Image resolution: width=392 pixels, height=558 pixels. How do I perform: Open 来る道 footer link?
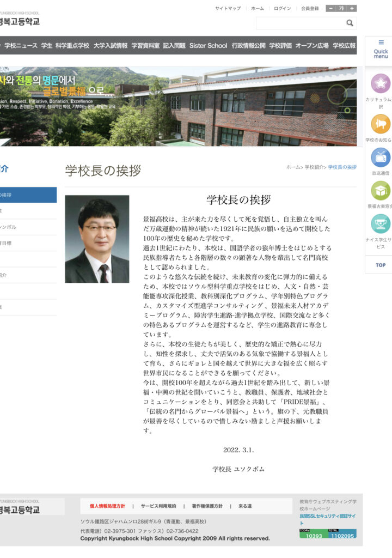(245, 506)
